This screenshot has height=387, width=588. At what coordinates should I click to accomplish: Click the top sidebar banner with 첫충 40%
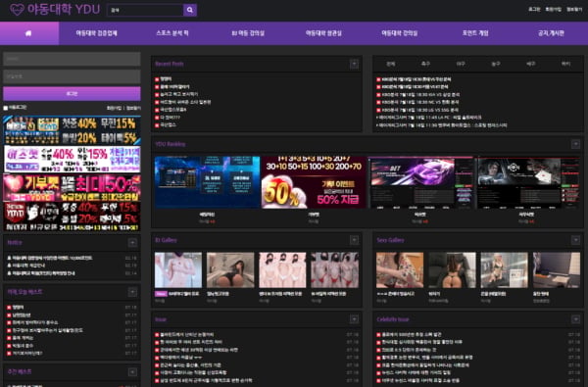click(72, 130)
